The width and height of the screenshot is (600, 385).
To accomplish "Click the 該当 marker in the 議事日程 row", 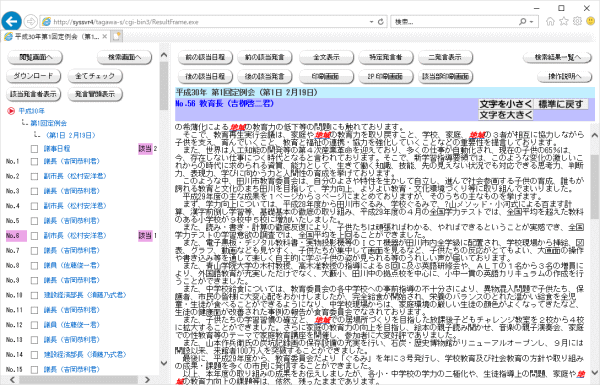I will (145, 148).
